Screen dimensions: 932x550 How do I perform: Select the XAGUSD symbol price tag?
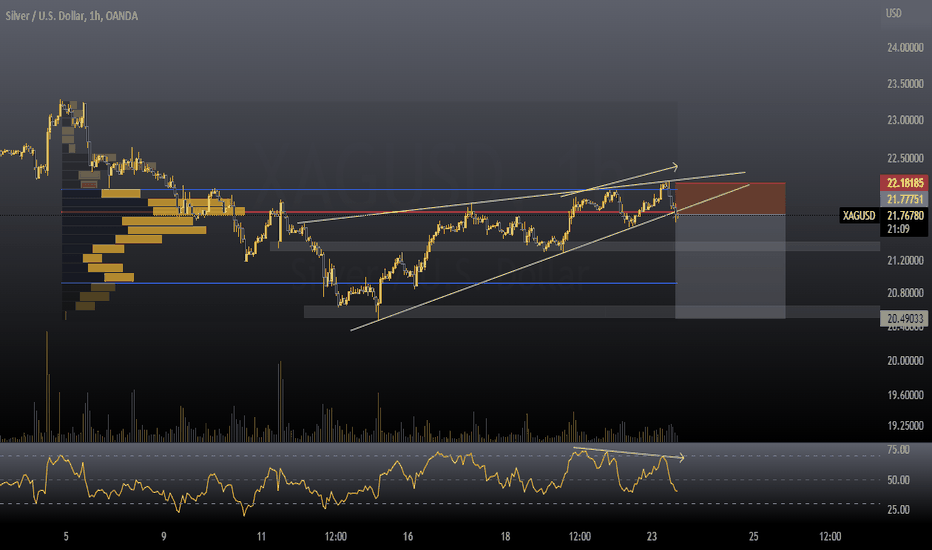(859, 215)
